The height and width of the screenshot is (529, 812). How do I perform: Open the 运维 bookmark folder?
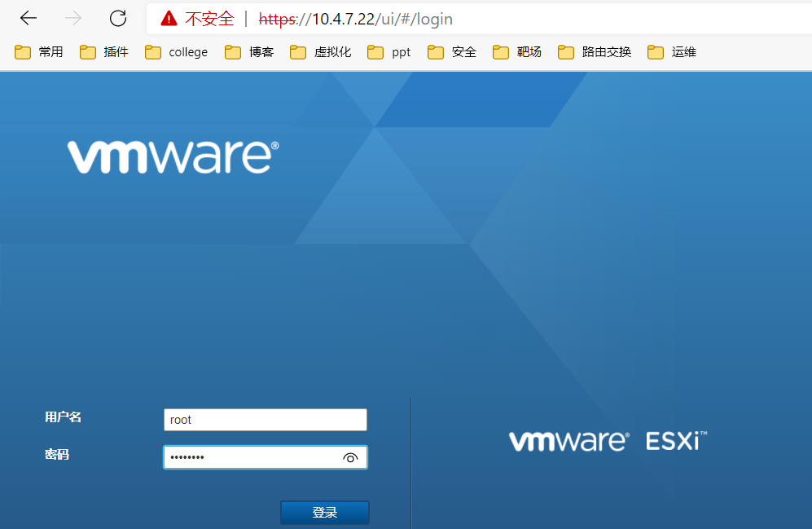(672, 52)
